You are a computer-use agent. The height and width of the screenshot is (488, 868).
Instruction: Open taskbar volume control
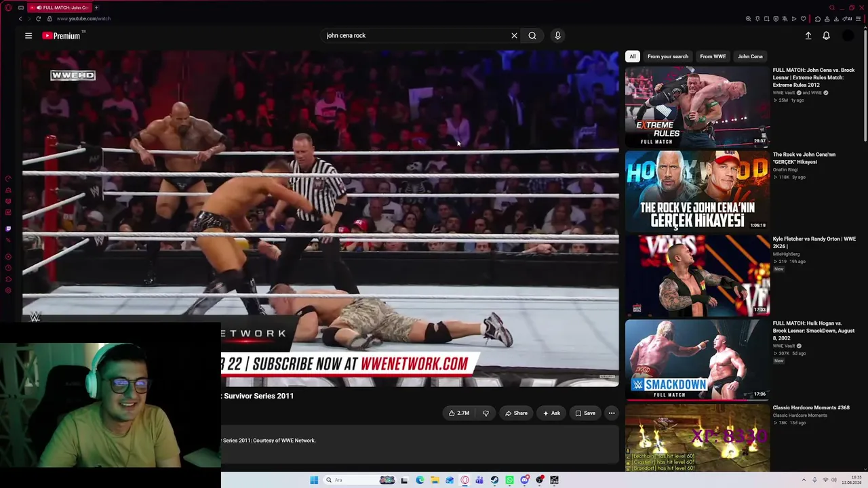[833, 481]
